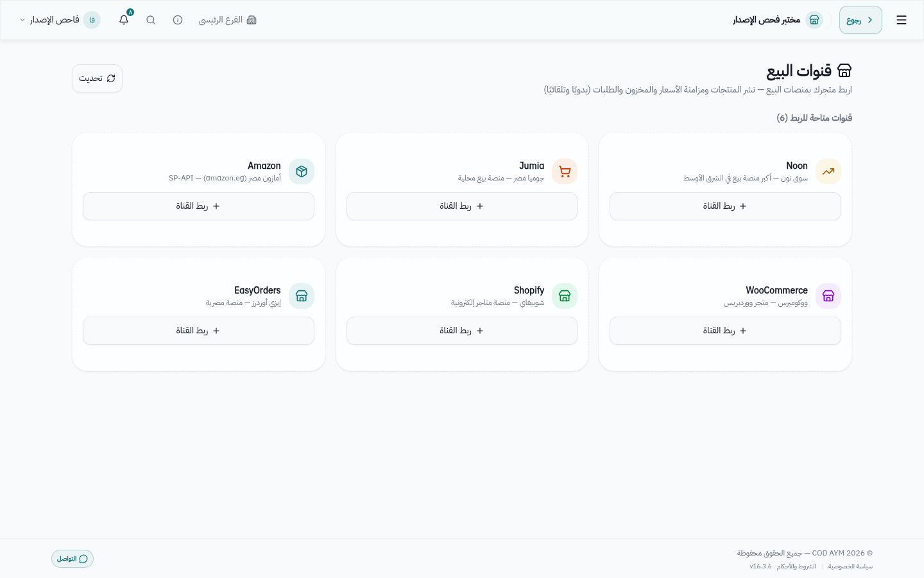Connect the Amazon channel
Image resolution: width=924 pixels, height=578 pixels.
click(198, 206)
